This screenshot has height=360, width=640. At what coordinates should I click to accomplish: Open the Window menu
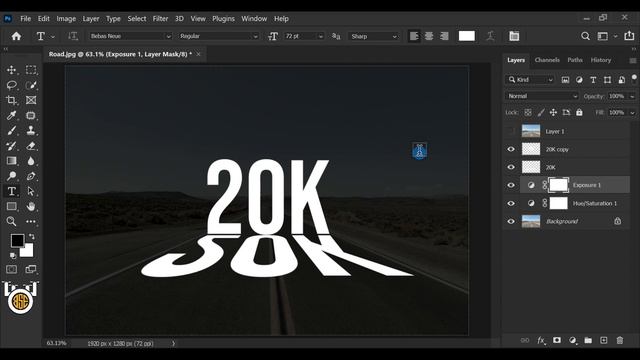(254, 19)
